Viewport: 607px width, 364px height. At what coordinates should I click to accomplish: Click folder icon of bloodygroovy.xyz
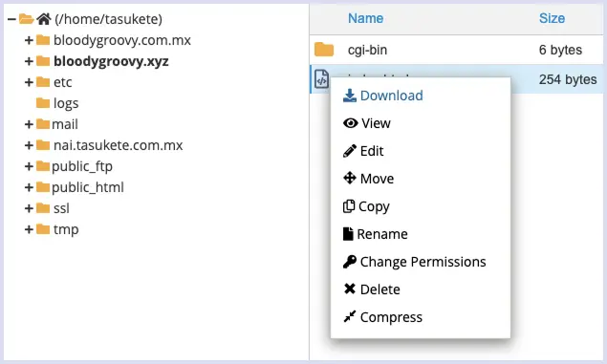point(43,61)
